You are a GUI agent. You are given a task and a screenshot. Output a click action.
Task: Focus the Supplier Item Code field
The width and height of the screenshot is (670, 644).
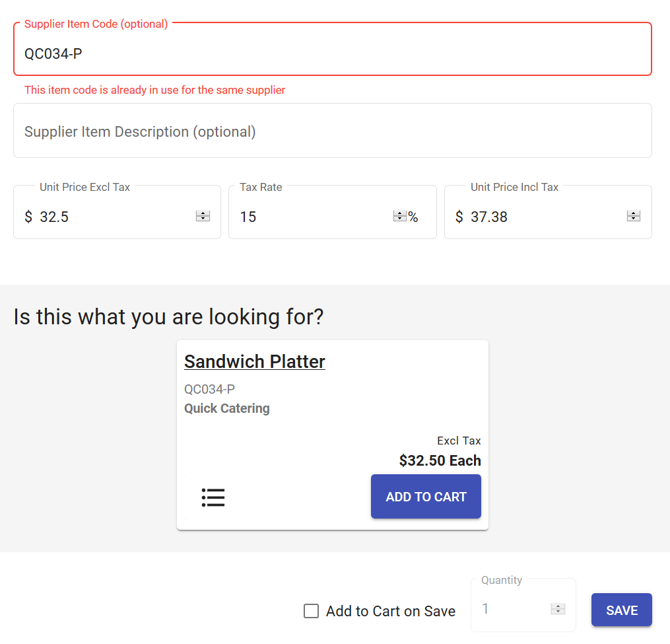click(x=330, y=54)
